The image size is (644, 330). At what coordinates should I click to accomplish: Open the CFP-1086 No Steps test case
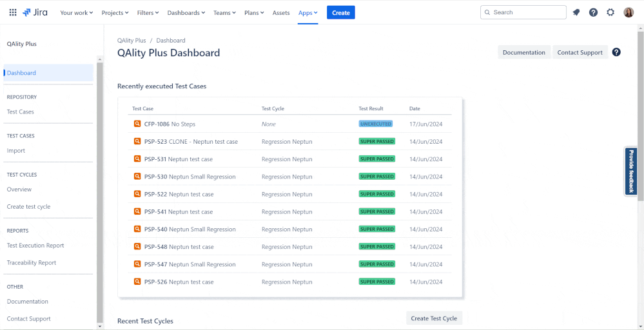coord(170,124)
